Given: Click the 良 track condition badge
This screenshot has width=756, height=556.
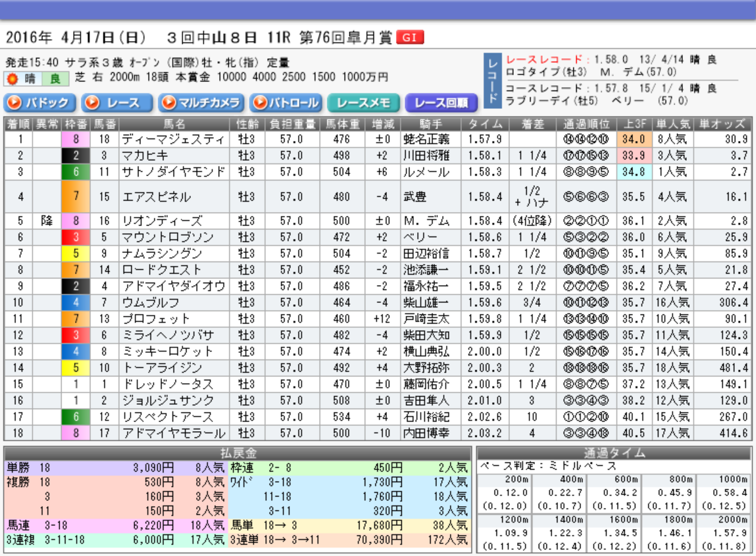Looking at the screenshot, I should click(56, 79).
